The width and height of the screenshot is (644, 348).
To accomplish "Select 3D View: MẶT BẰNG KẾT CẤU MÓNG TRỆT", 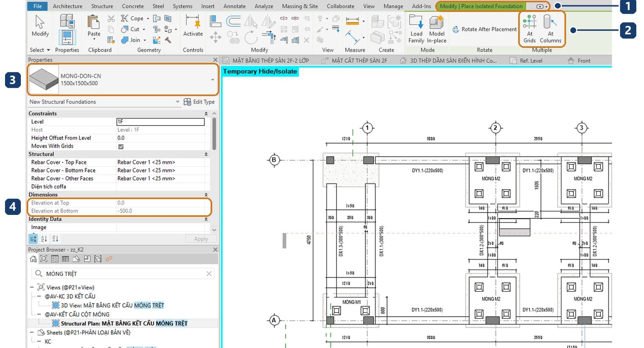I will 112,305.
